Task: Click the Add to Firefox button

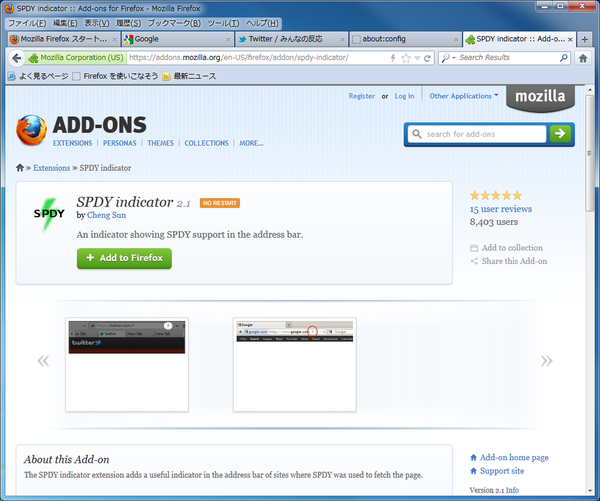Action: (x=124, y=258)
